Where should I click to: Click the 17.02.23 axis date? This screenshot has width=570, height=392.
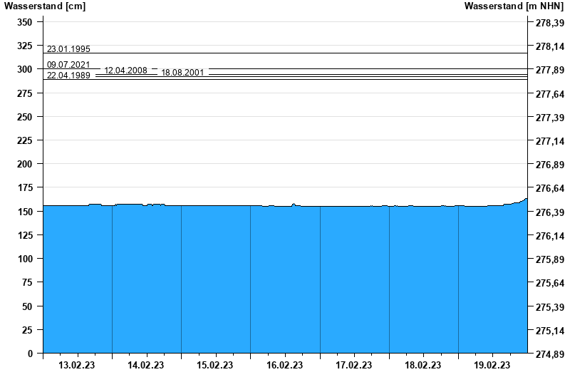(x=353, y=366)
